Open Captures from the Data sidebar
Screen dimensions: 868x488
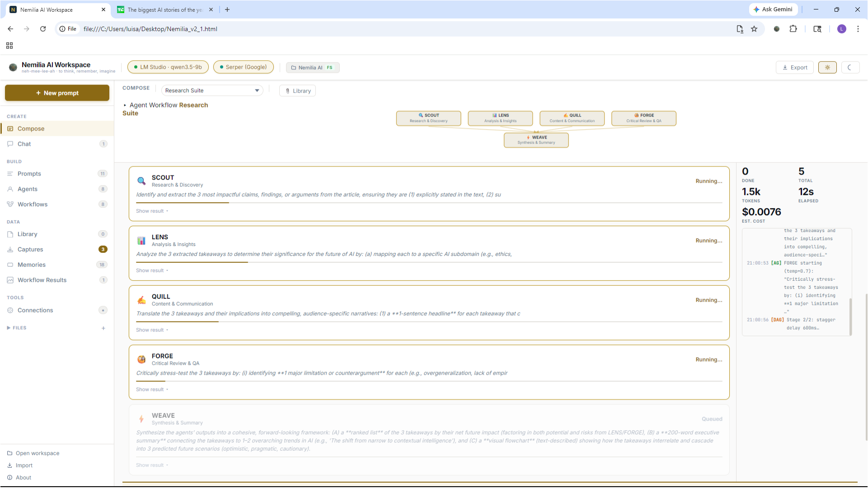[30, 249]
